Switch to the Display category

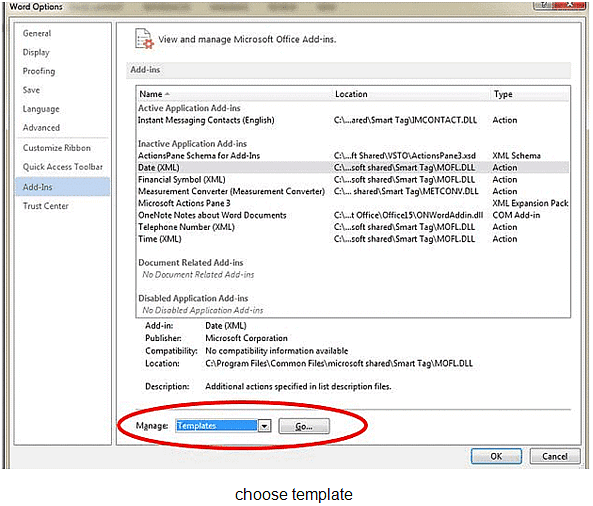coord(36,52)
